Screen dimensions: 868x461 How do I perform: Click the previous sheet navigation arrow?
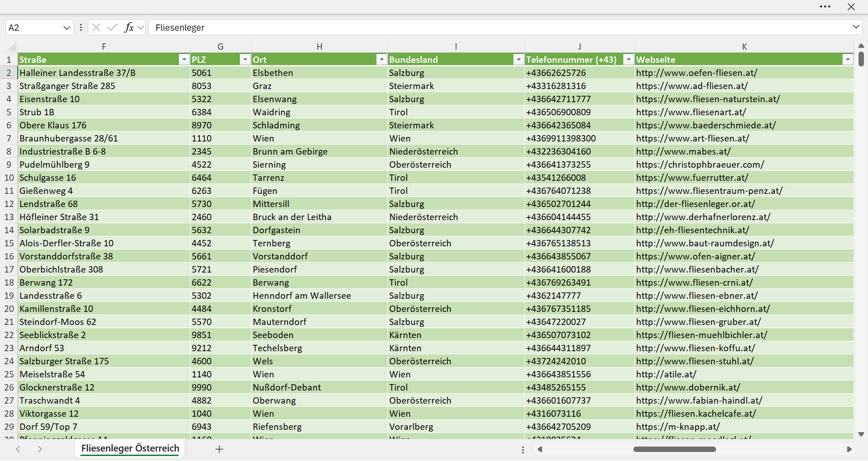coord(18,449)
